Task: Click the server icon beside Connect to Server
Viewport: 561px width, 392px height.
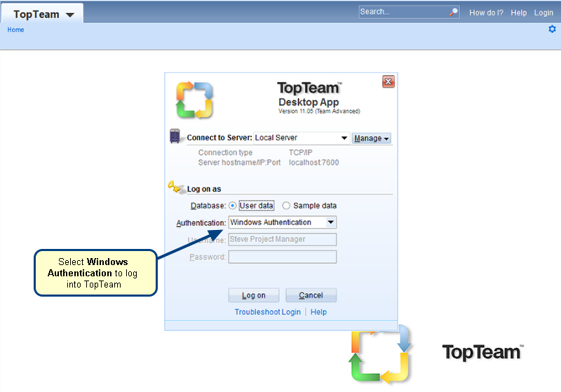Action: tap(175, 137)
